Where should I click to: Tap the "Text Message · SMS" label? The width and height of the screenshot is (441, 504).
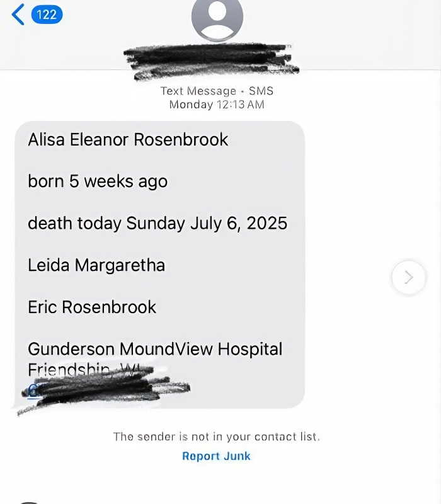point(217,91)
